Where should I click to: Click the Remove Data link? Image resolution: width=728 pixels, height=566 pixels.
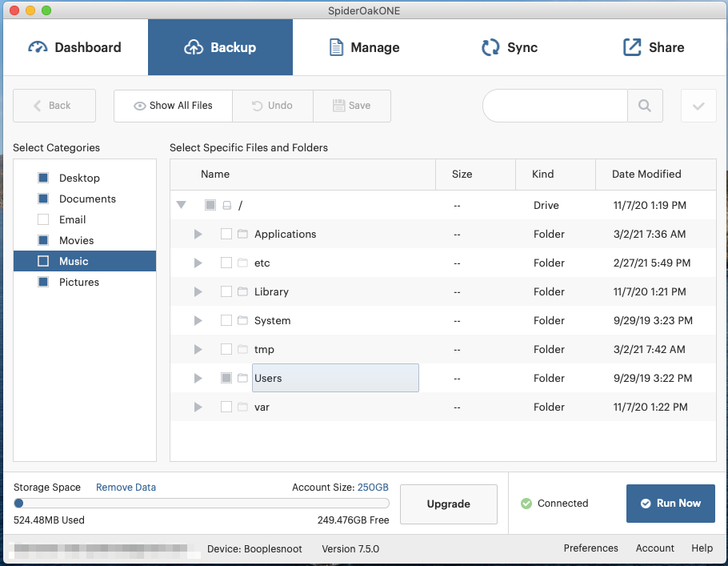pyautogui.click(x=126, y=487)
